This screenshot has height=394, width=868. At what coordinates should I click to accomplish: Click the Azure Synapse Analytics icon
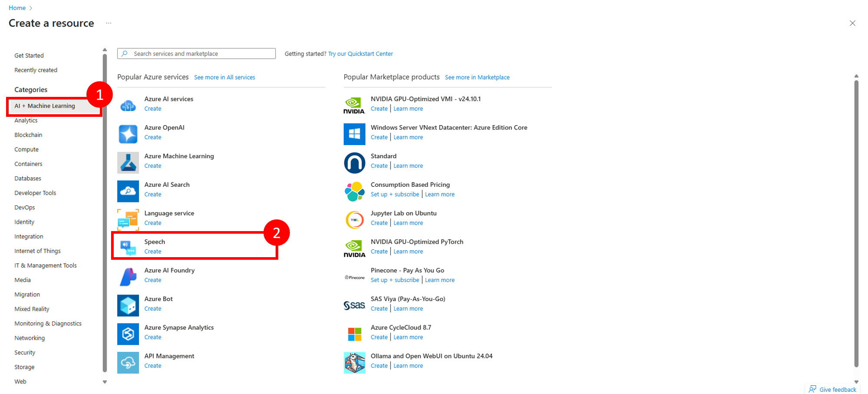[128, 334]
